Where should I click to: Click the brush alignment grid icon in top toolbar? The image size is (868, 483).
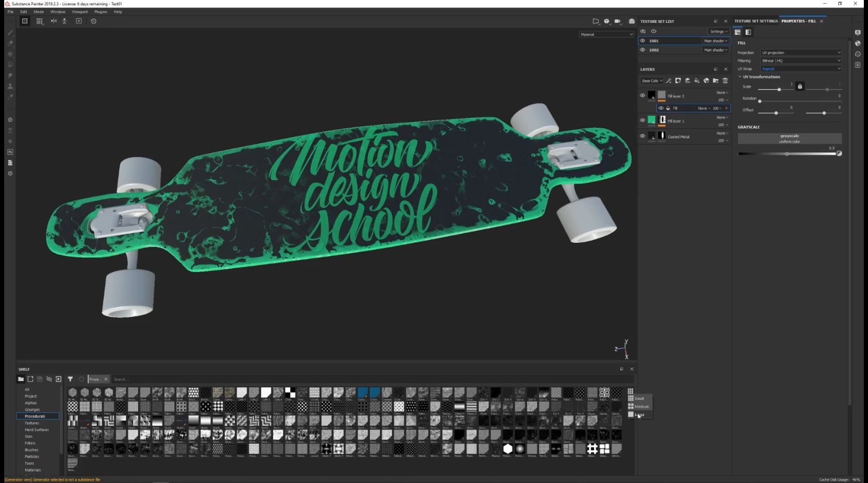40,21
